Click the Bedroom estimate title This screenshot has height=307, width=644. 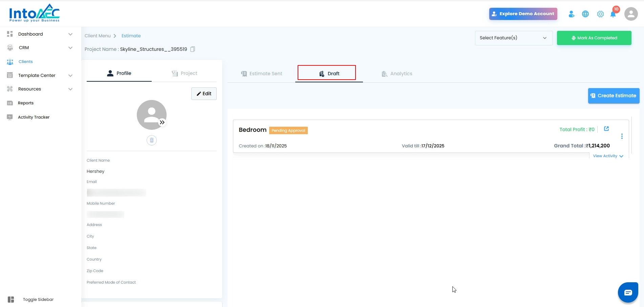[x=253, y=130]
